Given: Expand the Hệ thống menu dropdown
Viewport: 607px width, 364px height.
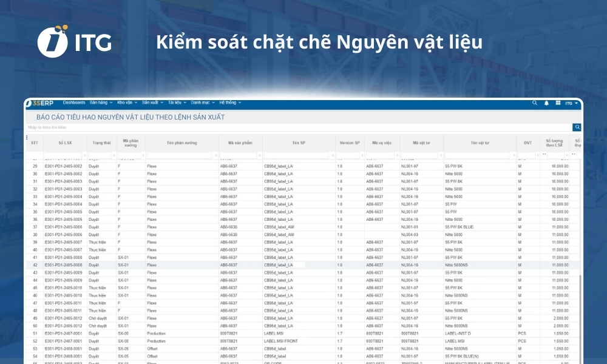Looking at the screenshot, I should [228, 103].
